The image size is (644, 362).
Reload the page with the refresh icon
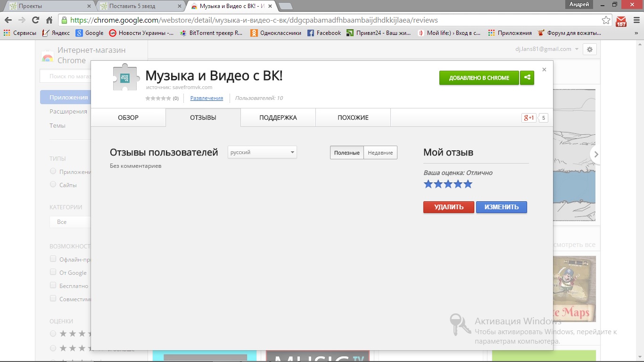(x=35, y=20)
